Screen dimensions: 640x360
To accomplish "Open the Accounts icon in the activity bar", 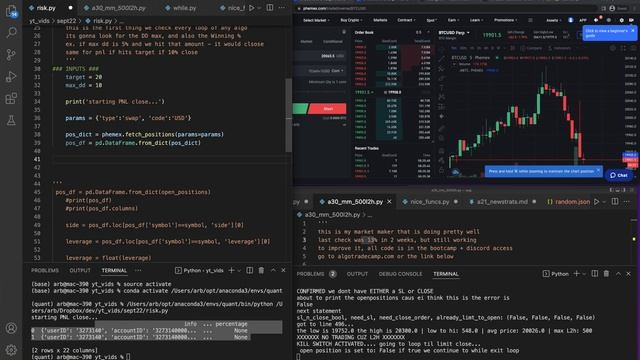I will [x=11, y=328].
